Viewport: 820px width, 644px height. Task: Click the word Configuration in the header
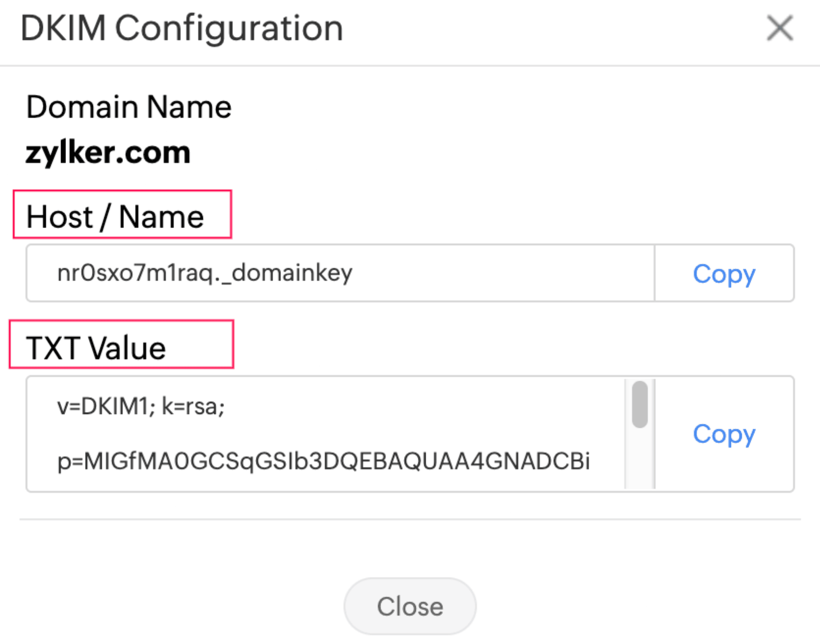click(229, 28)
